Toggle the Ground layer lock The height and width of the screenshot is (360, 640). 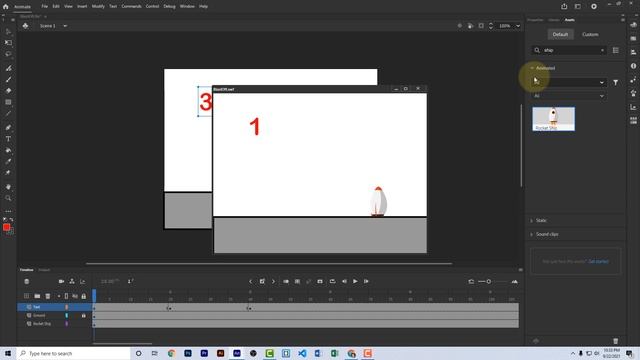click(x=84, y=316)
